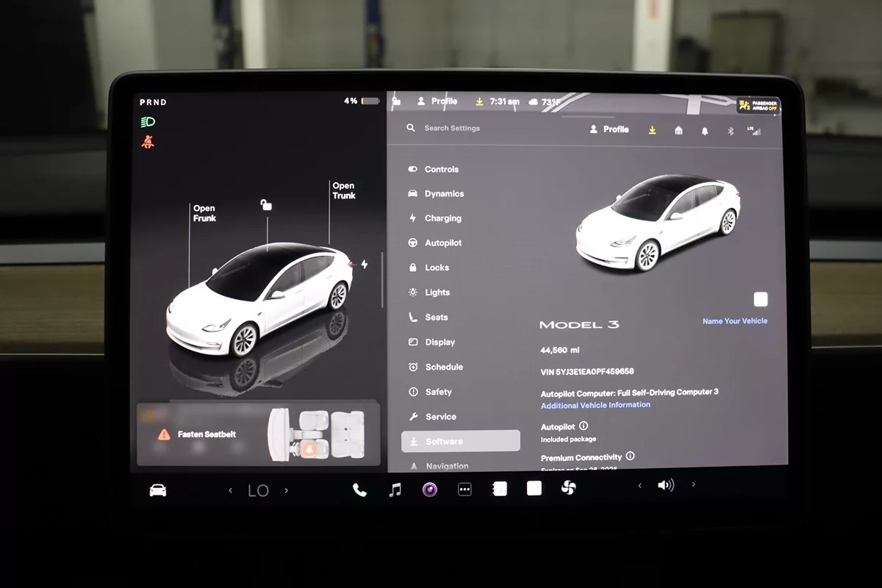
Task: Tap the white vehicle color swatch
Action: pyautogui.click(x=761, y=299)
